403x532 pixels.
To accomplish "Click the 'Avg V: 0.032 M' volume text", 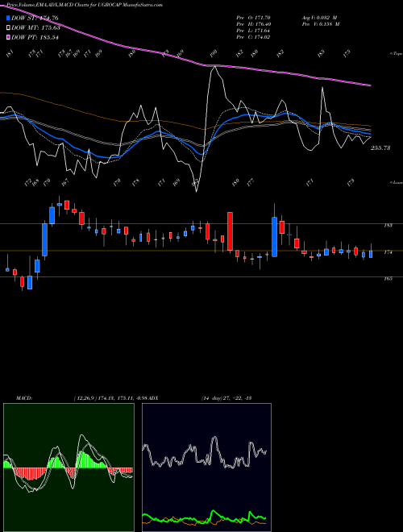I will point(319,17).
